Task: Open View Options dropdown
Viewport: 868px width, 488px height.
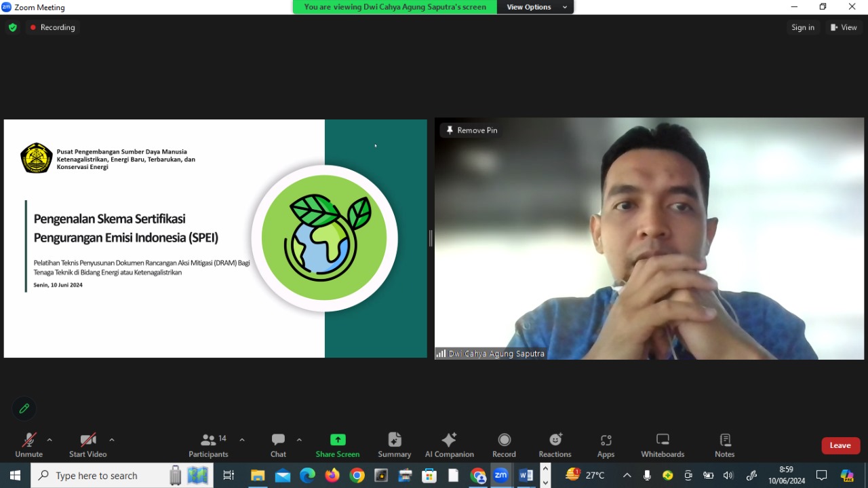Action: (x=535, y=7)
